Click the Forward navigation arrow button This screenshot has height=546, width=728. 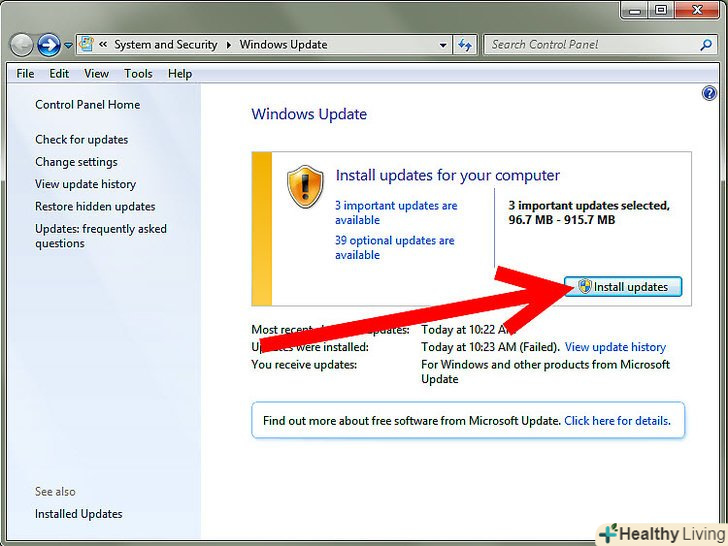pos(49,45)
